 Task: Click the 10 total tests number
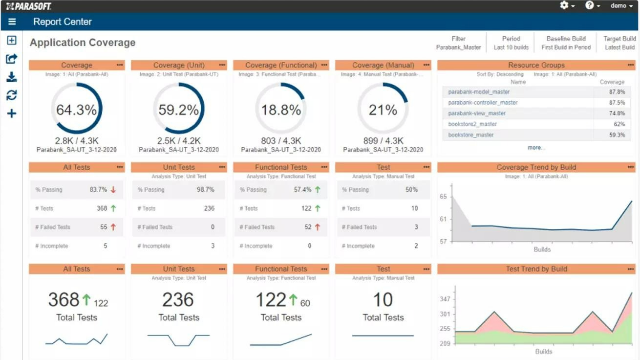(383, 300)
